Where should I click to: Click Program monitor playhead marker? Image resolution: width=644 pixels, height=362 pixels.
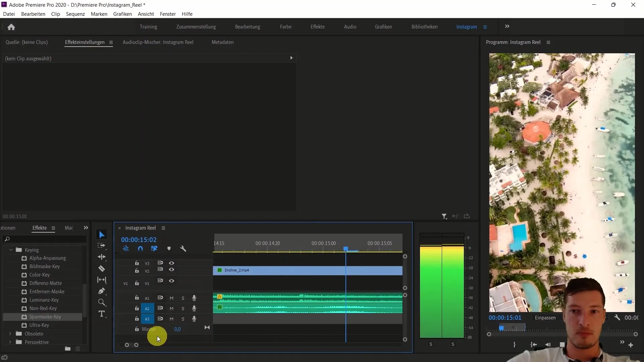click(x=501, y=328)
